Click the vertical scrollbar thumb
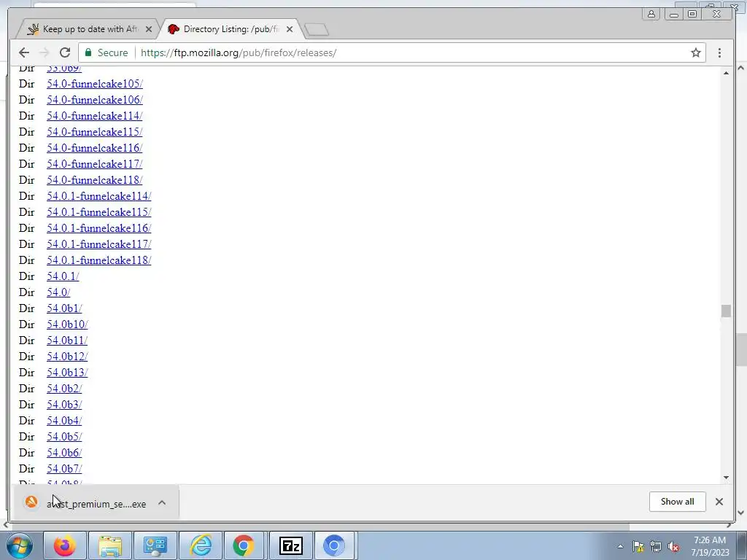The image size is (747, 560). [726, 311]
